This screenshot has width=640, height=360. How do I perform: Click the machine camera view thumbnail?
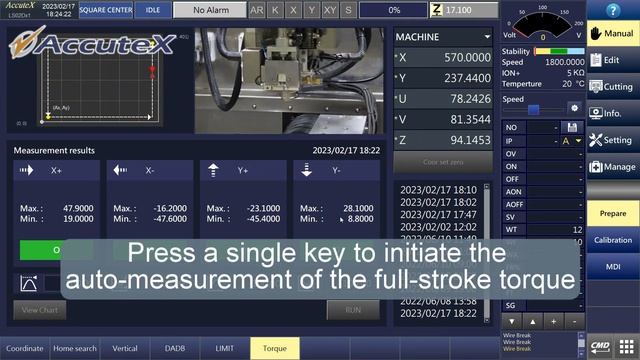tap(289, 80)
